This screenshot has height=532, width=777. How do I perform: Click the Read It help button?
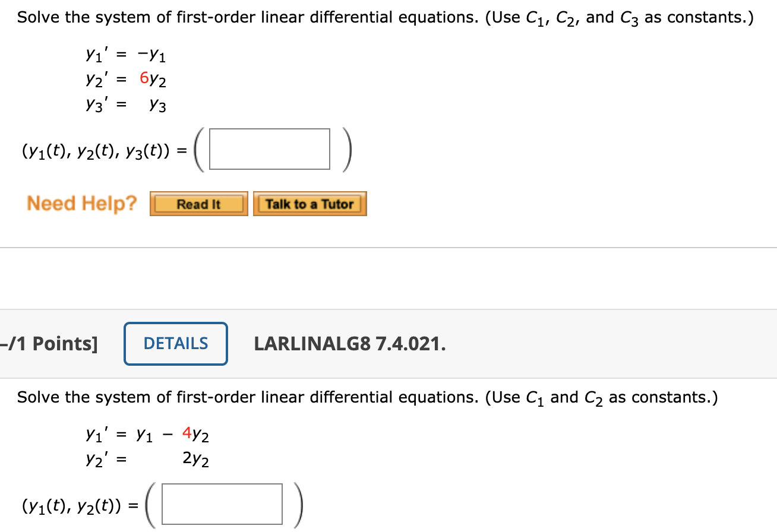(x=198, y=204)
